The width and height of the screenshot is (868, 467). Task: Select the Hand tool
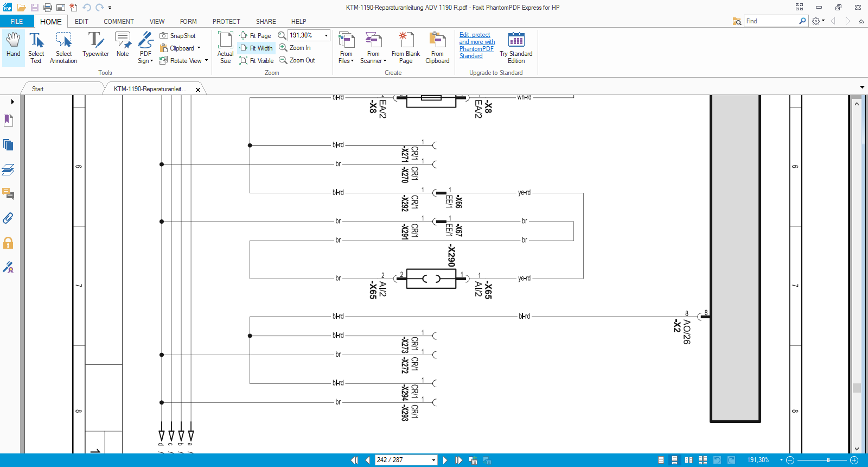(14, 46)
